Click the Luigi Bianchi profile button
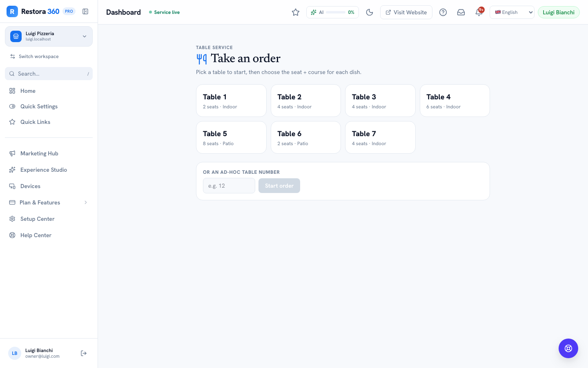Screen dimensions: 588x368 559,12
